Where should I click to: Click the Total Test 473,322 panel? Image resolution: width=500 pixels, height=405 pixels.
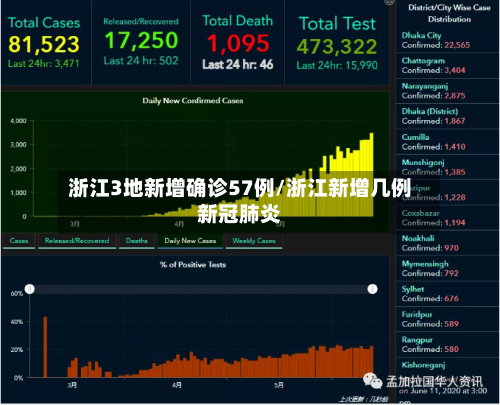[x=337, y=42]
